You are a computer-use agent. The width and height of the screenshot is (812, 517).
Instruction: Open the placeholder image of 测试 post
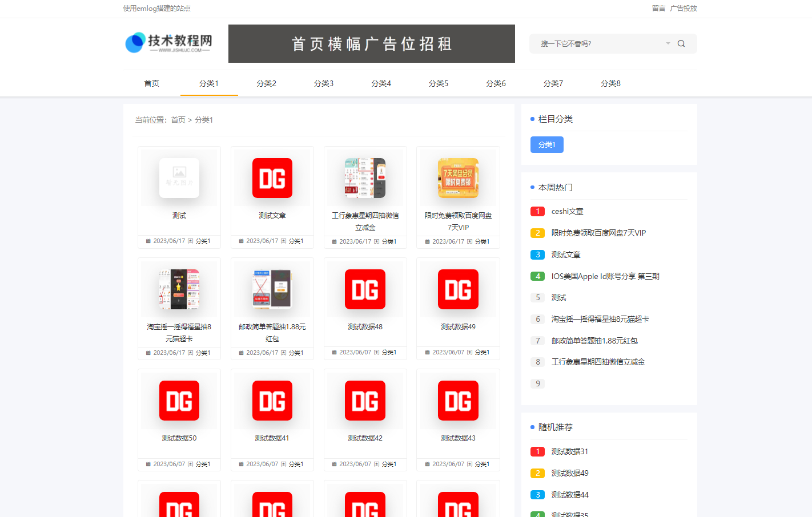(x=179, y=178)
